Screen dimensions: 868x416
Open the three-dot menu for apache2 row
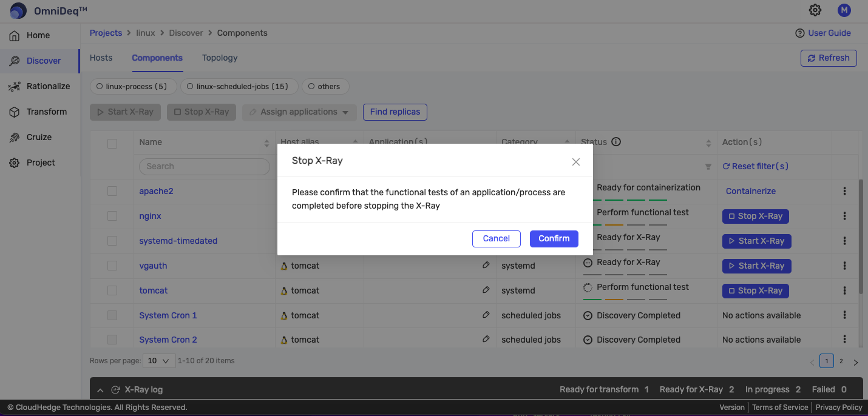click(844, 191)
